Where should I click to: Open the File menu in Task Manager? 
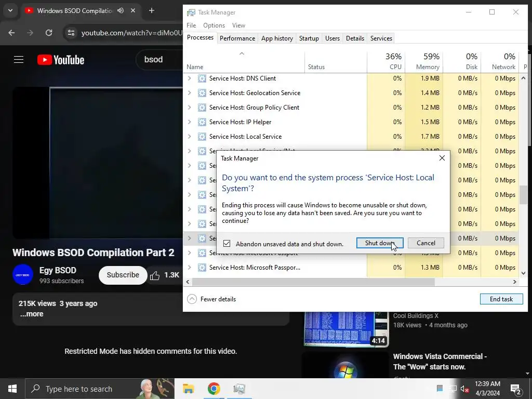(191, 25)
